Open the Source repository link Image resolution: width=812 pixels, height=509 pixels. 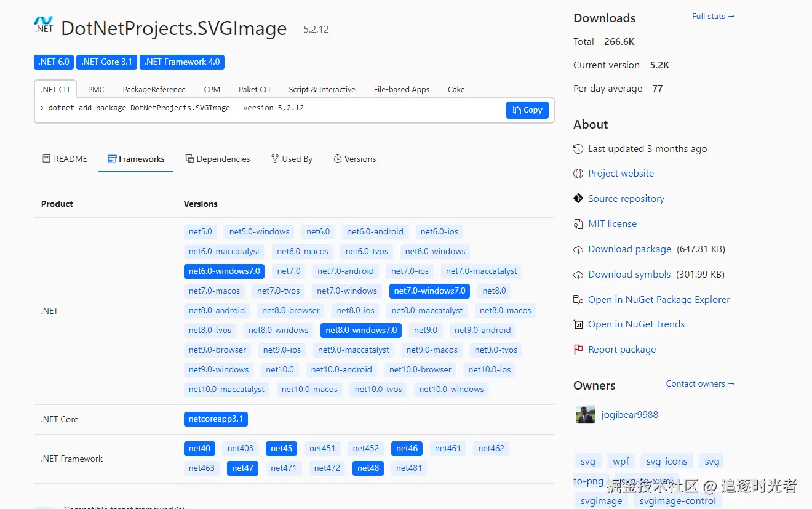(x=626, y=198)
